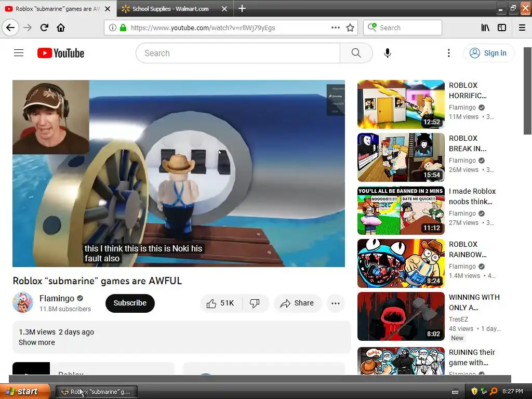The image size is (532, 399).
Task: Click the browser Back arrow button
Action: tap(10, 28)
